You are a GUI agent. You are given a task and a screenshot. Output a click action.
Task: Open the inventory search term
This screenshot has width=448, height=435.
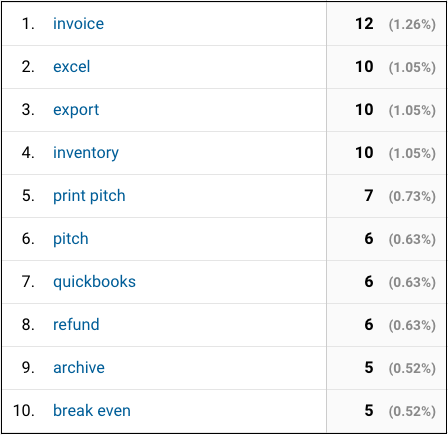(86, 153)
